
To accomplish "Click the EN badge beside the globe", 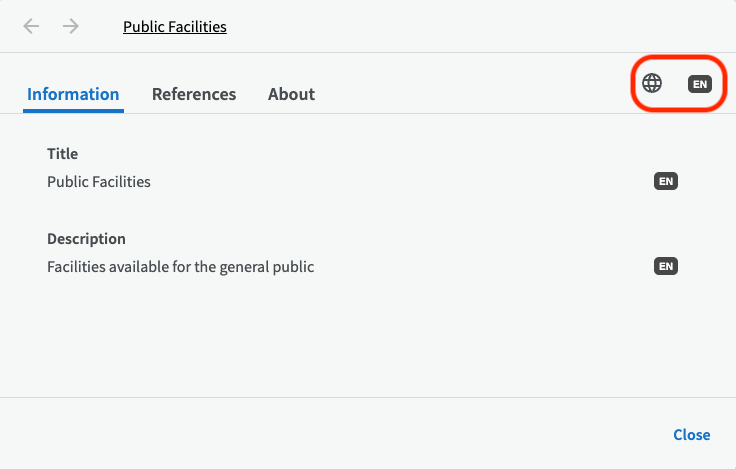I will click(700, 84).
